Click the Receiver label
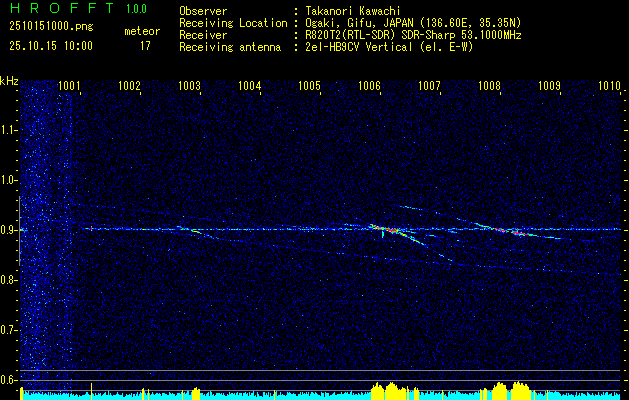 pyautogui.click(x=203, y=35)
